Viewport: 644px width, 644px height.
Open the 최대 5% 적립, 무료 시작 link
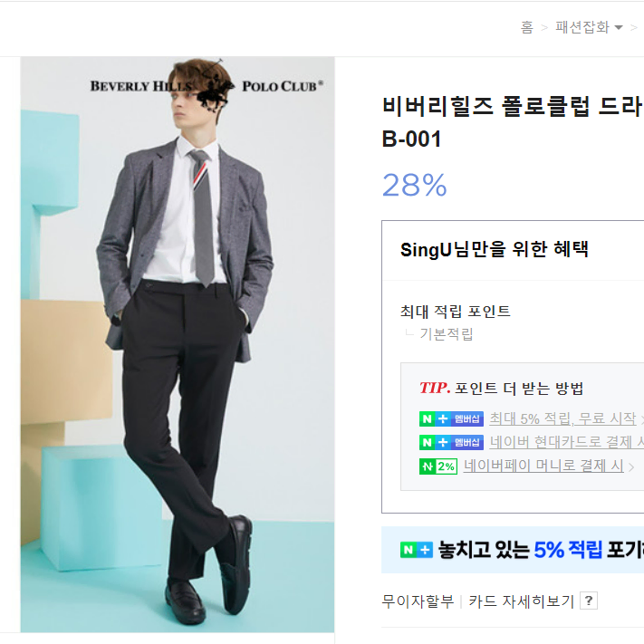562,418
